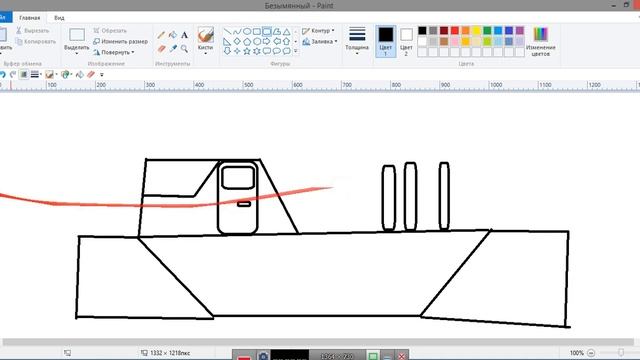
Task: Activate Цвет 2 background color
Action: (x=406, y=41)
